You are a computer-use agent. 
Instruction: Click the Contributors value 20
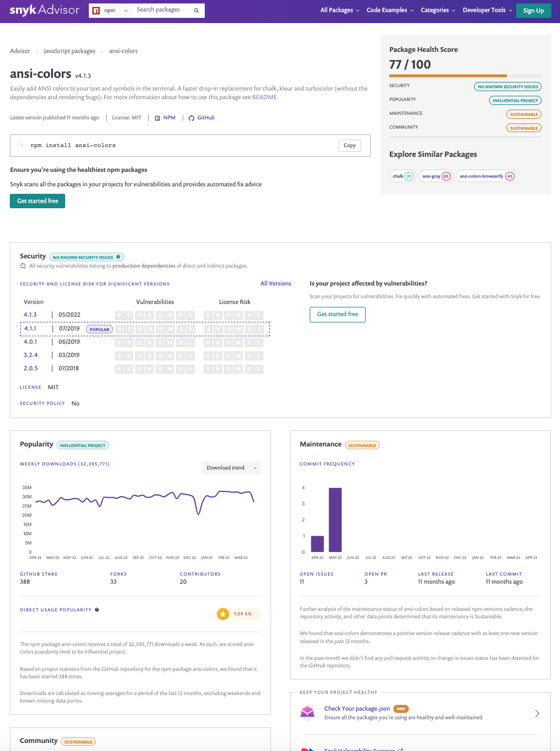tap(183, 582)
